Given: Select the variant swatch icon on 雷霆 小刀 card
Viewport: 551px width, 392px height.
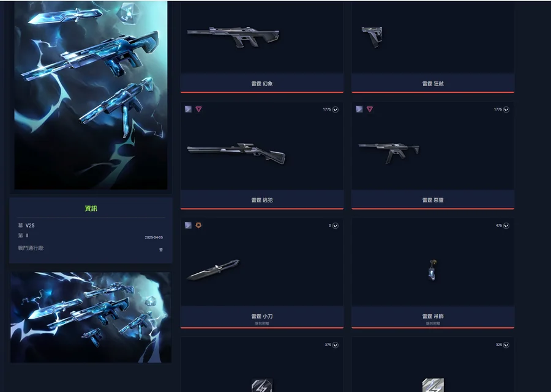Looking at the screenshot, I should [189, 225].
